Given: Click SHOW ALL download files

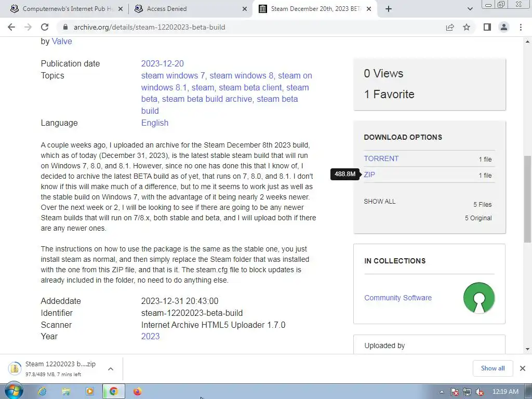Looking at the screenshot, I should tap(379, 201).
